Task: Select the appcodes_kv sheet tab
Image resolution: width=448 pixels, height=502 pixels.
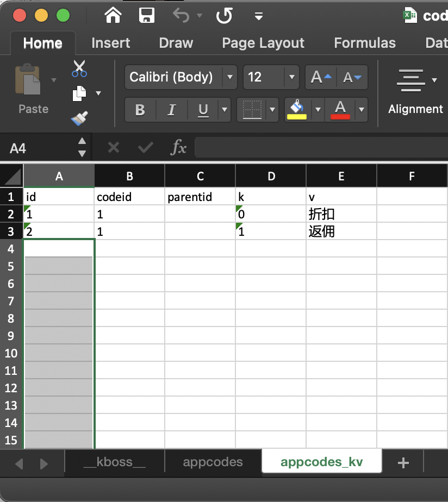Action: [322, 461]
